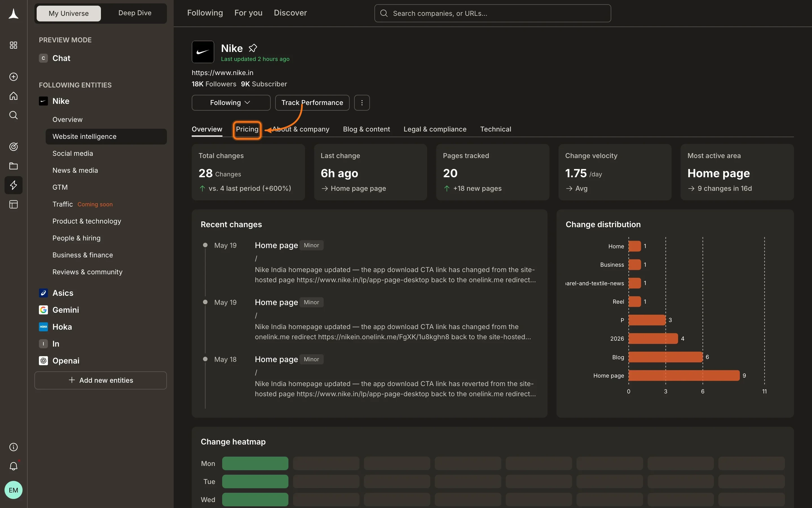Open the target goals icon in sidebar
The height and width of the screenshot is (508, 812).
coord(14,147)
